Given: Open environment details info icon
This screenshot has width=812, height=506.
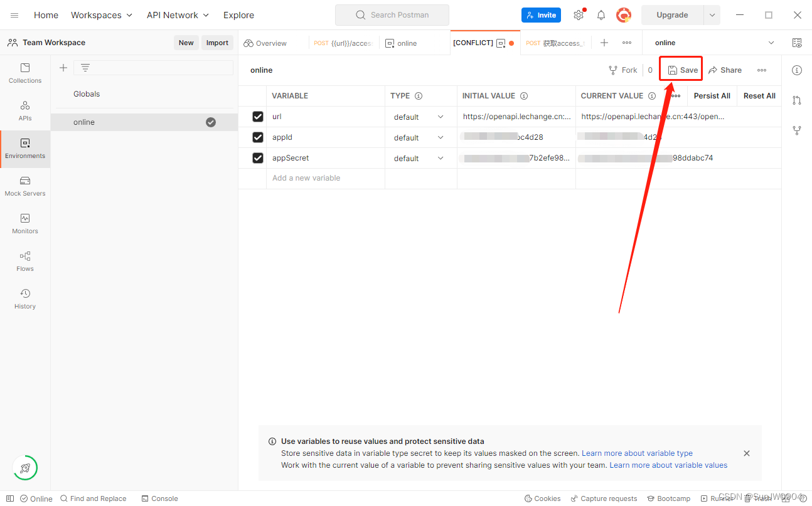Looking at the screenshot, I should [797, 70].
